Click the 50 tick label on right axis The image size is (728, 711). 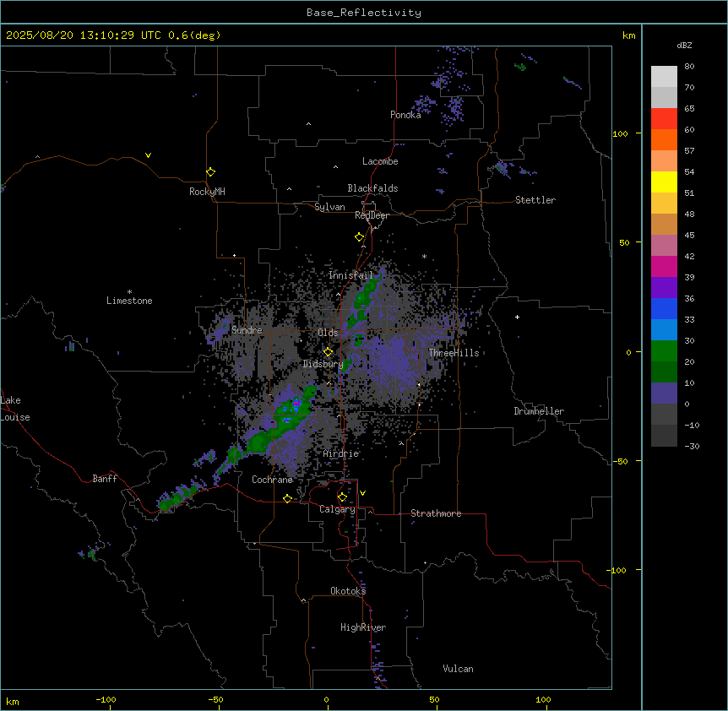[x=624, y=242]
